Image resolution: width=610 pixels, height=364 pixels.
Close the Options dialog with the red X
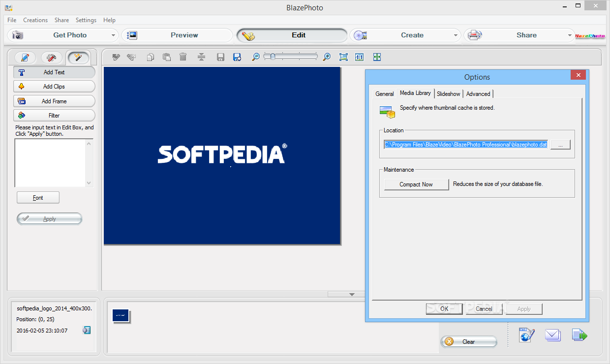(x=578, y=75)
